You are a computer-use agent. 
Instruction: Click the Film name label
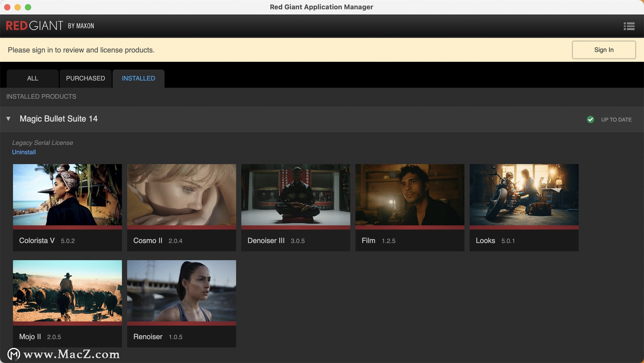tap(368, 241)
